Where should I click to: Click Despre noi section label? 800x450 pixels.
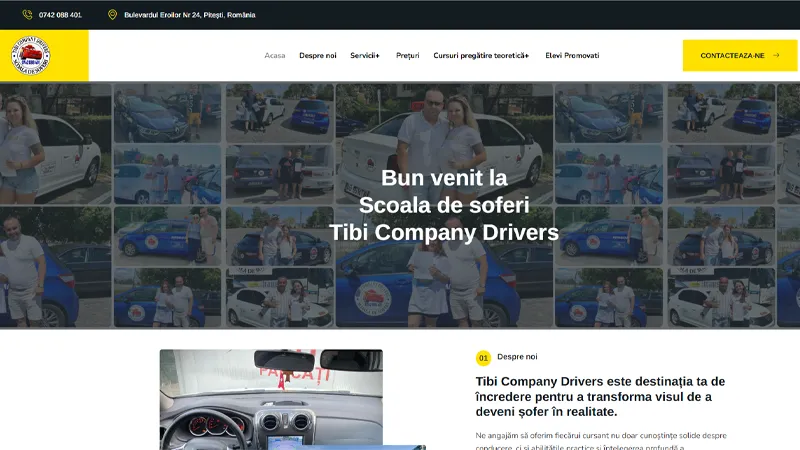517,357
